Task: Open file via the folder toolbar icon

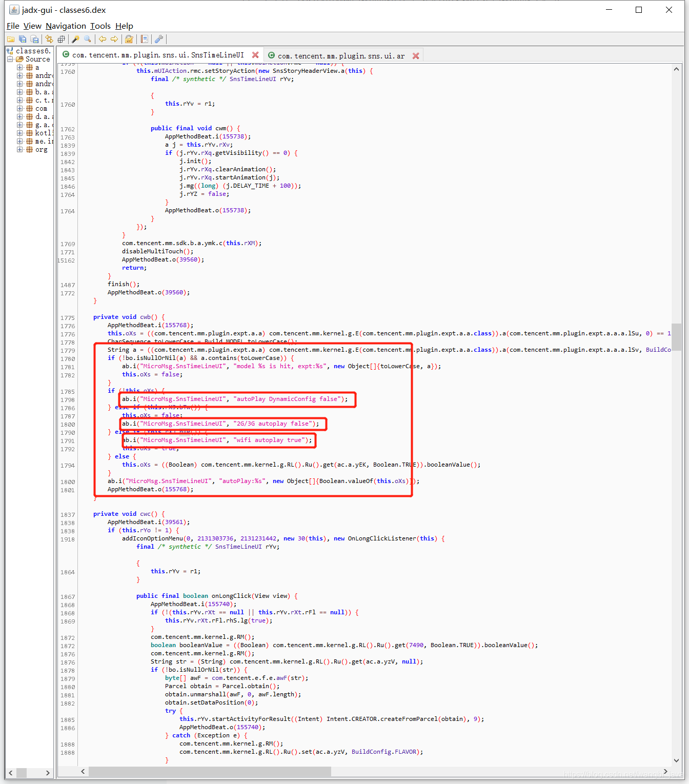Action: (10, 39)
